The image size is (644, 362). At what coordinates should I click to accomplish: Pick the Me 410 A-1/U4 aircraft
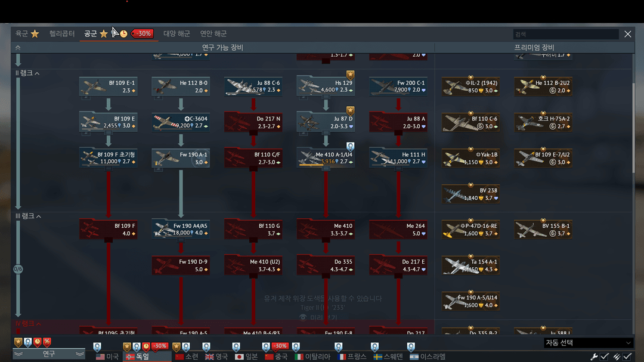point(326,158)
